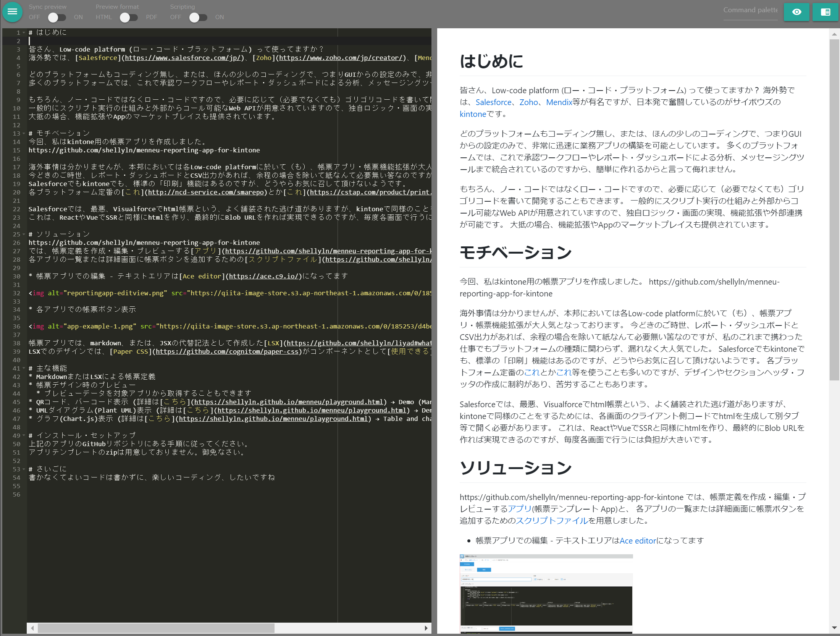Open the Salesforce link in preview
Screen dimensions: 840x636
coord(493,102)
